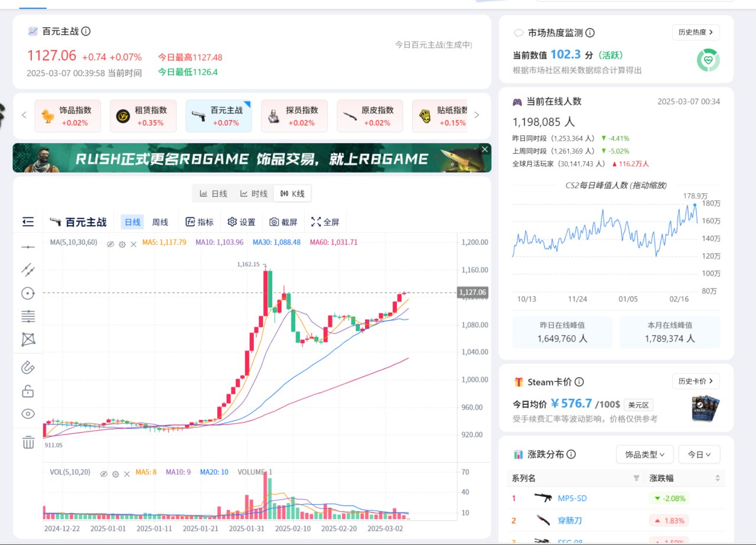756x545 pixels.
Task: Click the MA5: 1,117.79 legend value
Action: pyautogui.click(x=164, y=242)
